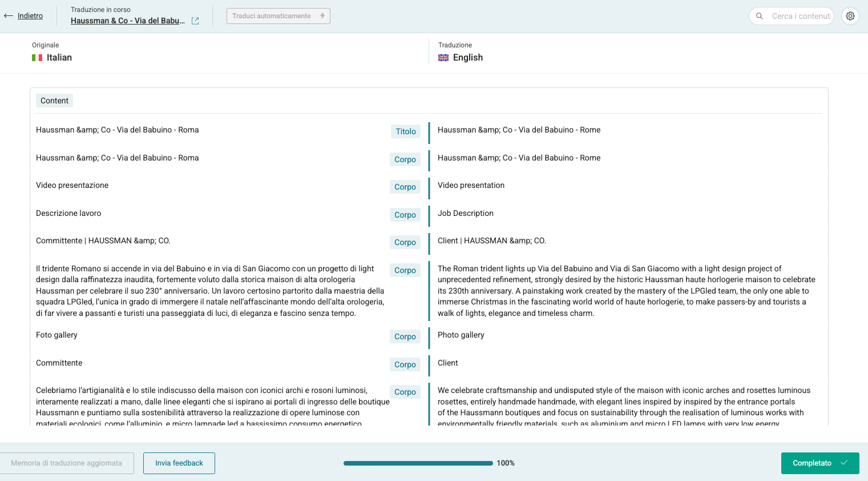
Task: Click the Titolo tag label
Action: click(x=406, y=131)
